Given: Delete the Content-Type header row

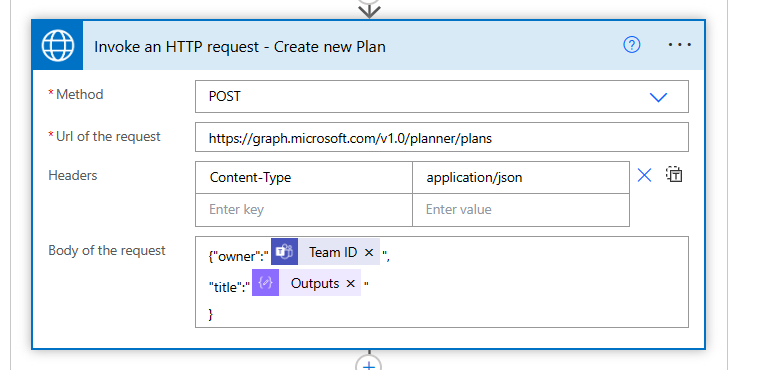Looking at the screenshot, I should coord(644,175).
